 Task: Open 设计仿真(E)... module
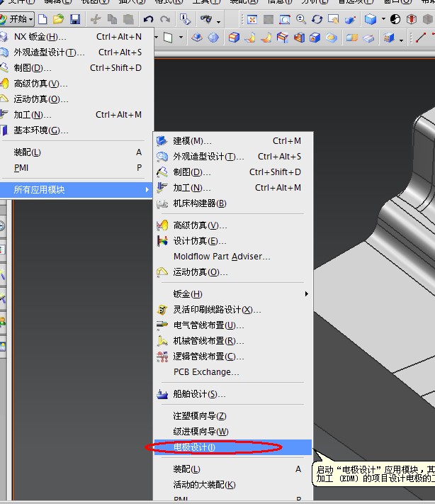tap(233, 241)
